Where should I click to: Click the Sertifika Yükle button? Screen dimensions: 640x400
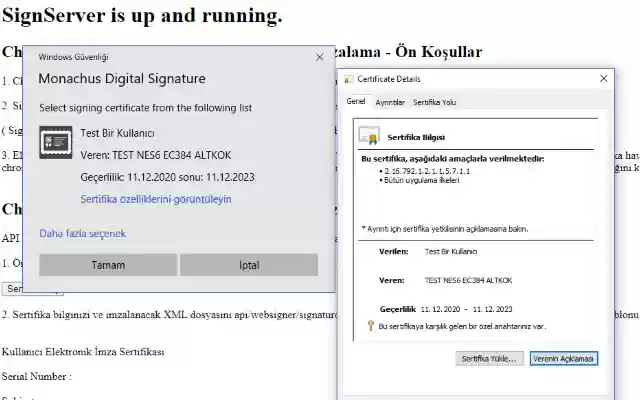pos(489,359)
